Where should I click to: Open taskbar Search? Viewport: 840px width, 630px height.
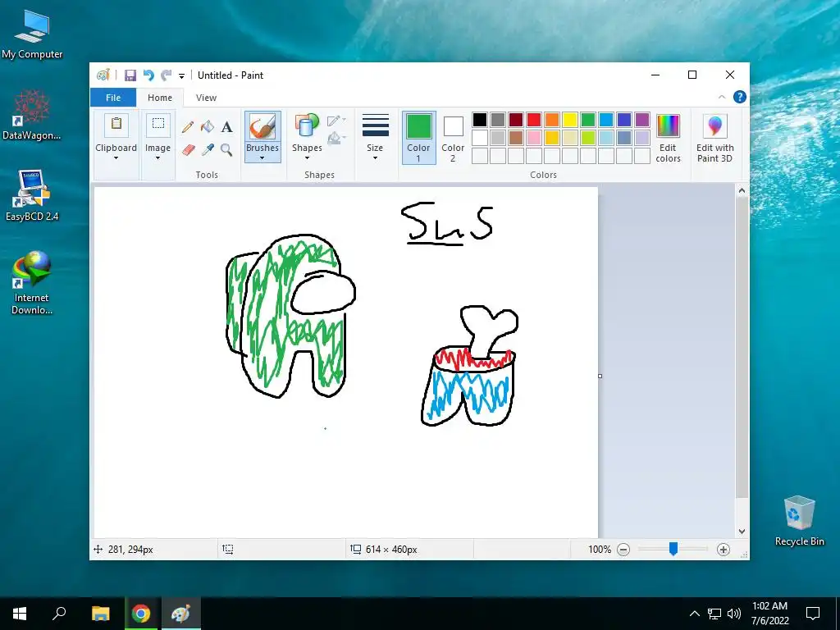click(59, 614)
